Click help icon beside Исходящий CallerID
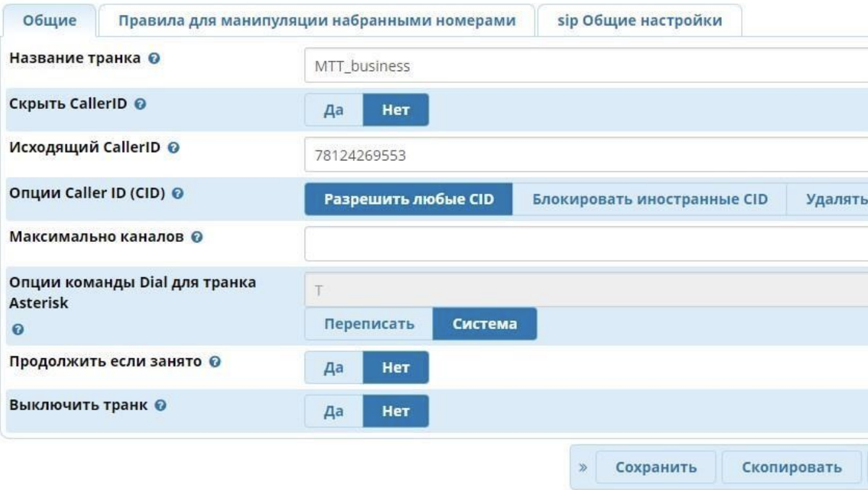868x490 pixels. pyautogui.click(x=174, y=148)
